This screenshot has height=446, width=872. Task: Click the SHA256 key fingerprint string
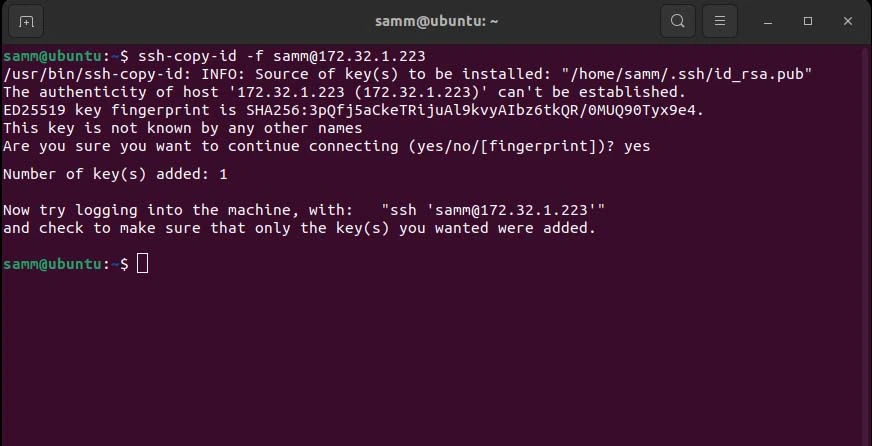[x=475, y=110]
